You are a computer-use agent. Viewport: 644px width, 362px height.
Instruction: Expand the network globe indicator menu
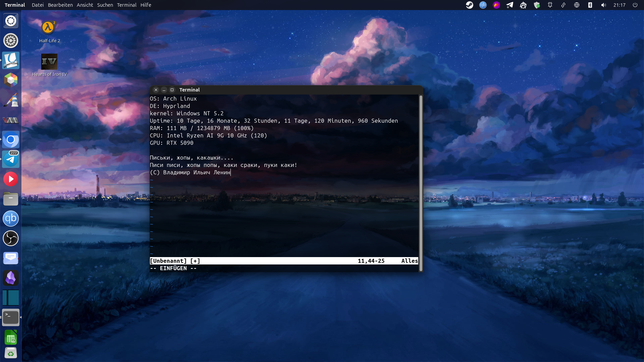577,5
